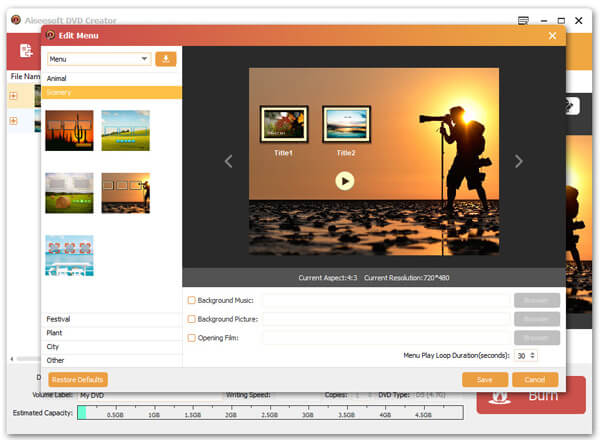600x440 pixels.
Task: Expand the first file tree item
Action: click(13, 96)
